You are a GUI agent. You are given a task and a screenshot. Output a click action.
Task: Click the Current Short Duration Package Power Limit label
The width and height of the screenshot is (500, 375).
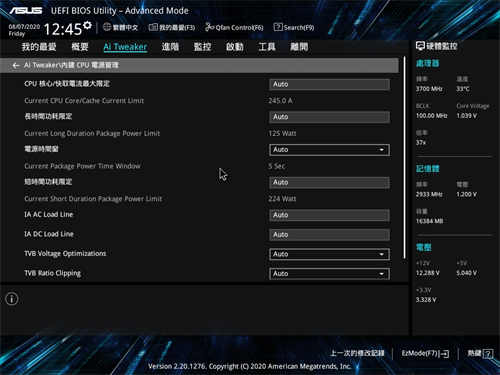click(93, 199)
